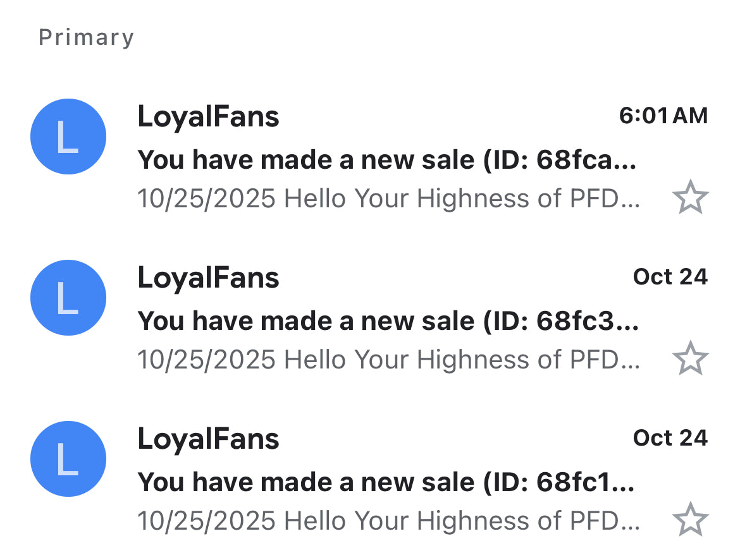Click the Oct 24 date on the 68fc1 email

click(670, 438)
